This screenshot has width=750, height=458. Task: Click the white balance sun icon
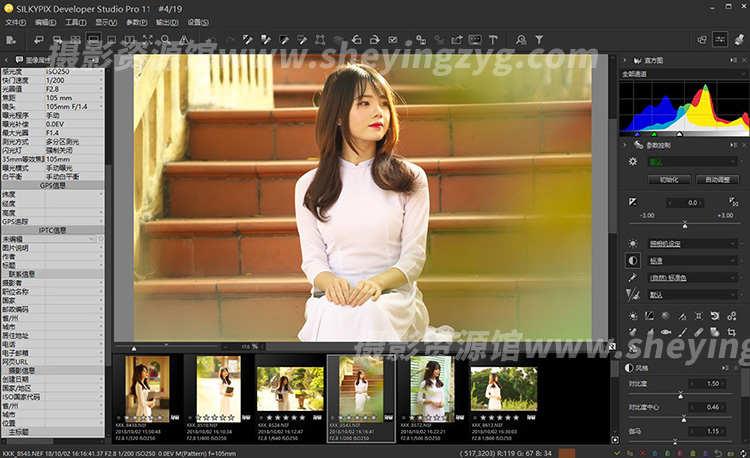click(x=632, y=243)
